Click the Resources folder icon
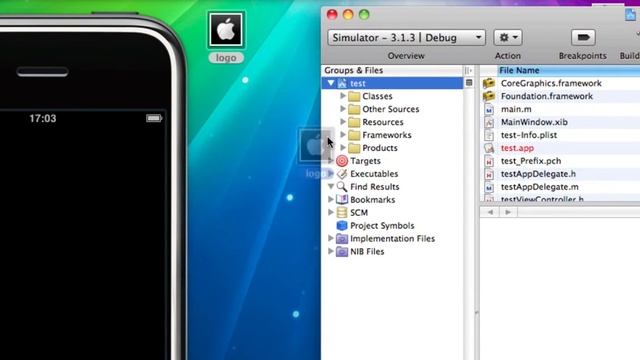Screen dimensions: 640x360 tap(354, 122)
